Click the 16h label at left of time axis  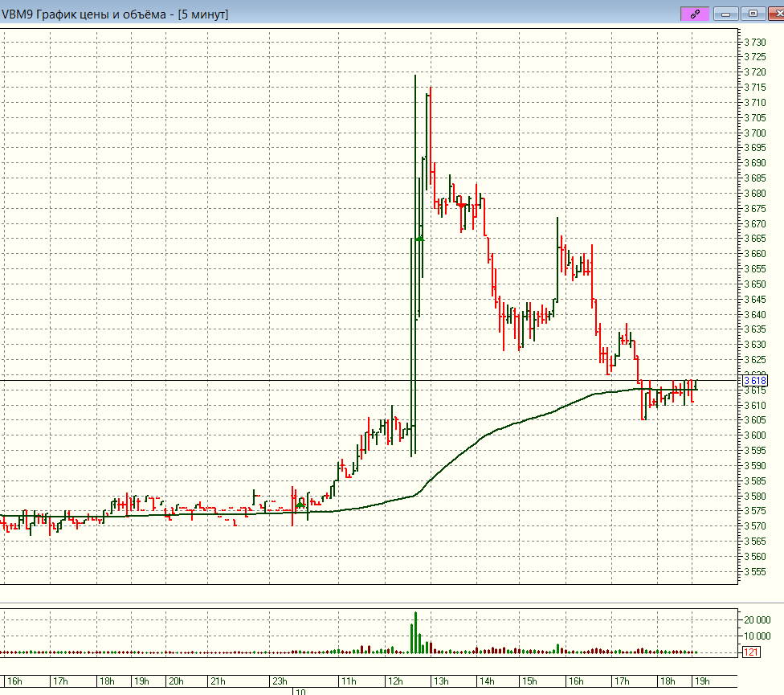tap(14, 681)
